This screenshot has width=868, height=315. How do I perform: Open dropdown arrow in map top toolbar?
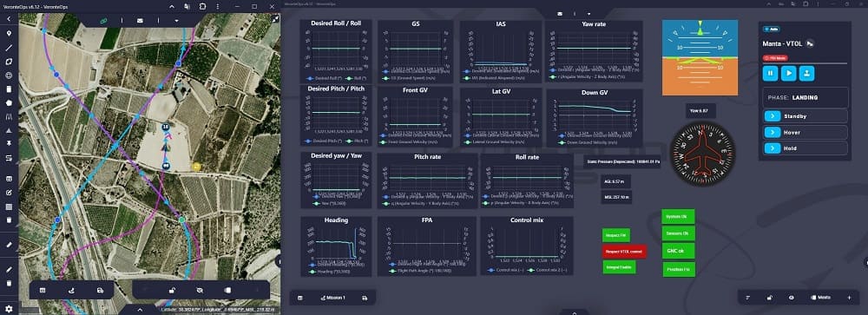click(176, 21)
